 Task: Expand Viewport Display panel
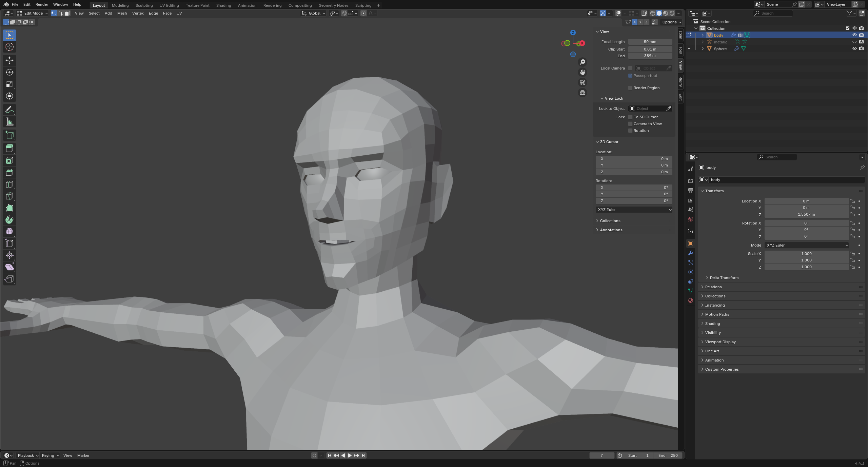pyautogui.click(x=720, y=342)
